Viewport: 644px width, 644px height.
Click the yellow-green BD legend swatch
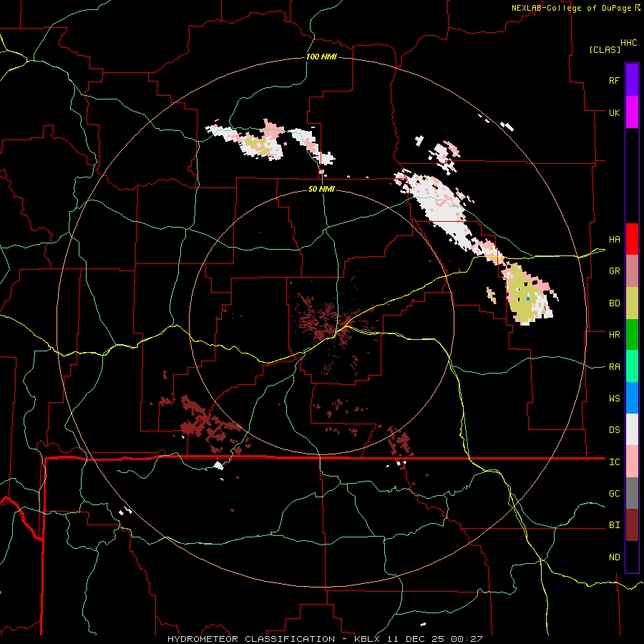(x=632, y=303)
